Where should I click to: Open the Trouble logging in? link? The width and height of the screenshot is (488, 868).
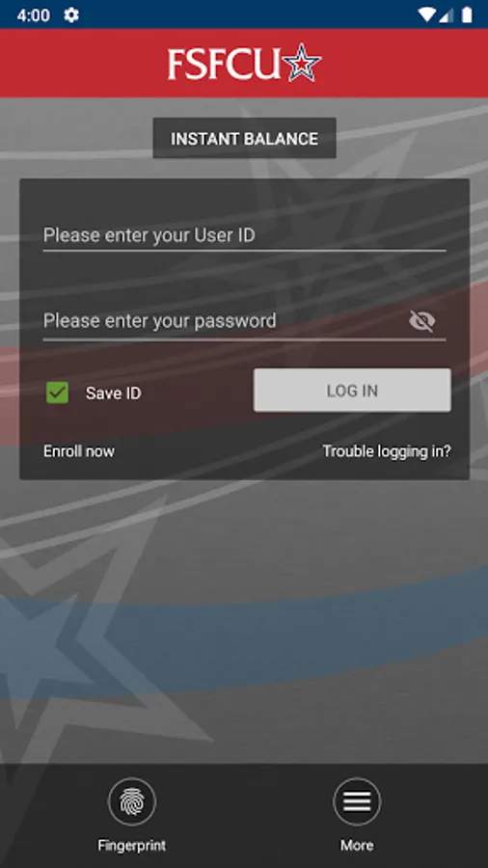point(387,451)
